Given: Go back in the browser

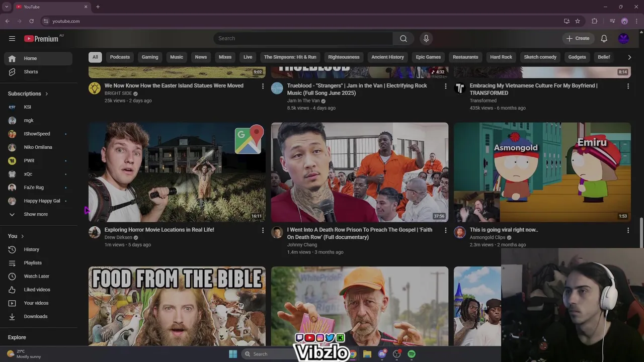Looking at the screenshot, I should point(8,21).
